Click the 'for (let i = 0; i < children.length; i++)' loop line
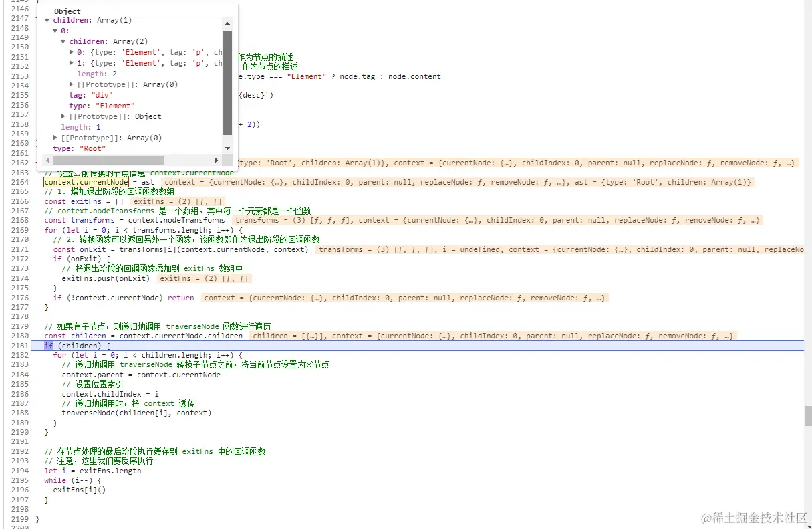This screenshot has width=812, height=529. coord(148,355)
